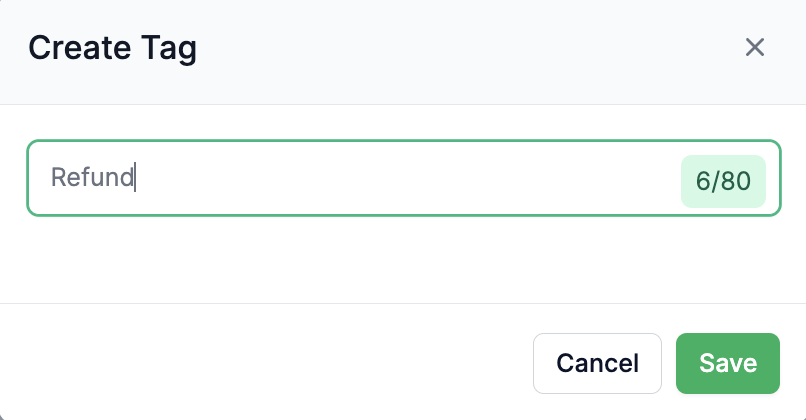
Task: Place cursor after the Refund text
Action: pos(136,178)
